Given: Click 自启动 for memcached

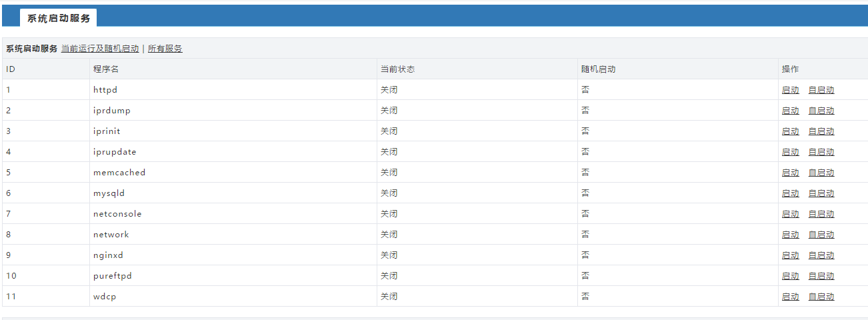Looking at the screenshot, I should pos(821,173).
